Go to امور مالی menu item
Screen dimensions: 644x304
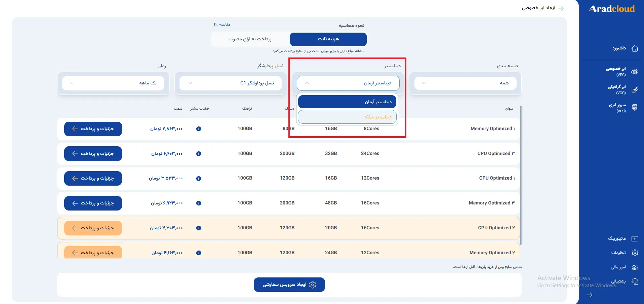click(x=618, y=267)
